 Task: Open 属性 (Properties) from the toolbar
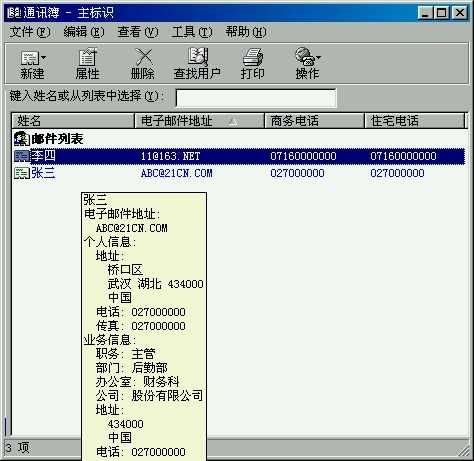coord(88,57)
